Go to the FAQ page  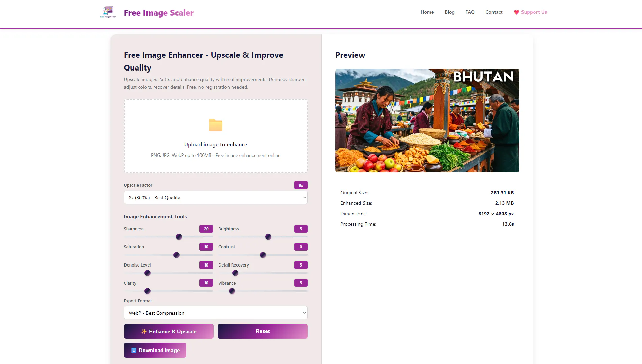[470, 12]
